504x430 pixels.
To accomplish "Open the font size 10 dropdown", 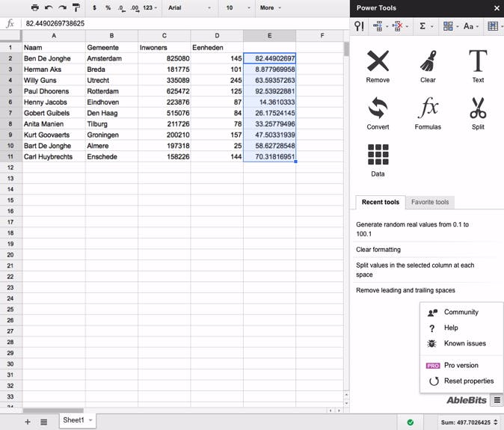I will [x=238, y=7].
